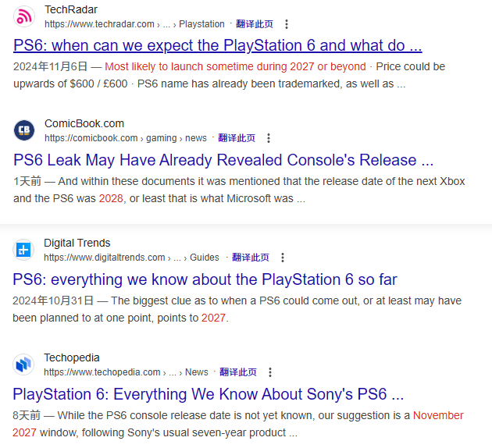Open the 'PS6 Leak May Have Already Revealed' headline
The image size is (492, 448).
223,160
